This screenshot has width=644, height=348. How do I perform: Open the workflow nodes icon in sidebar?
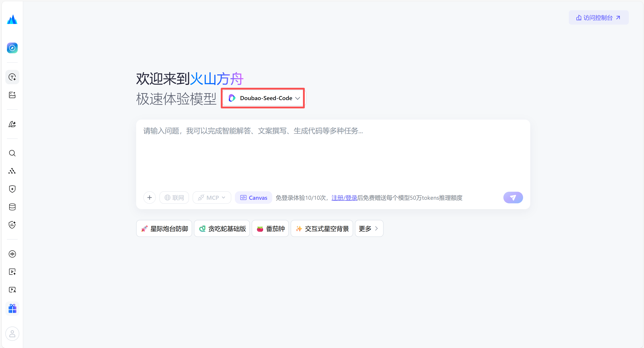(12, 171)
